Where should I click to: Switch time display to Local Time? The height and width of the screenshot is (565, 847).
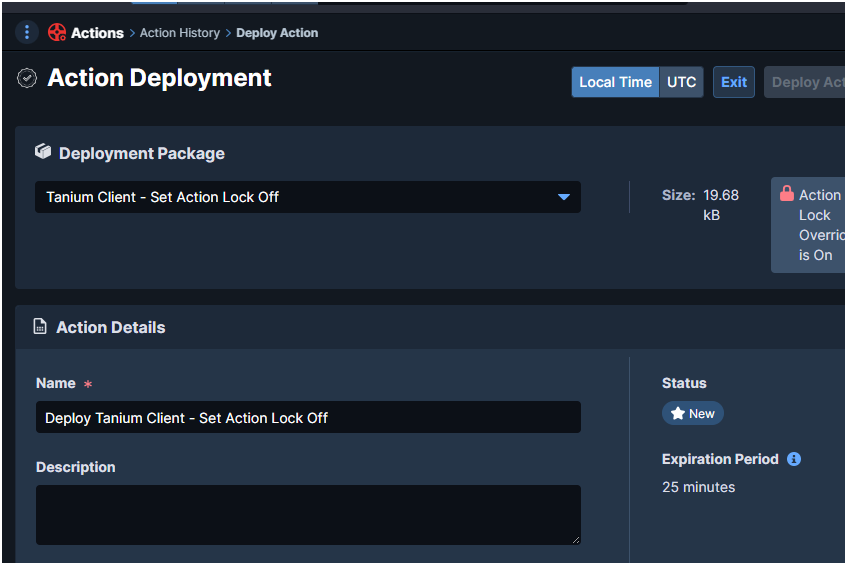coord(615,82)
